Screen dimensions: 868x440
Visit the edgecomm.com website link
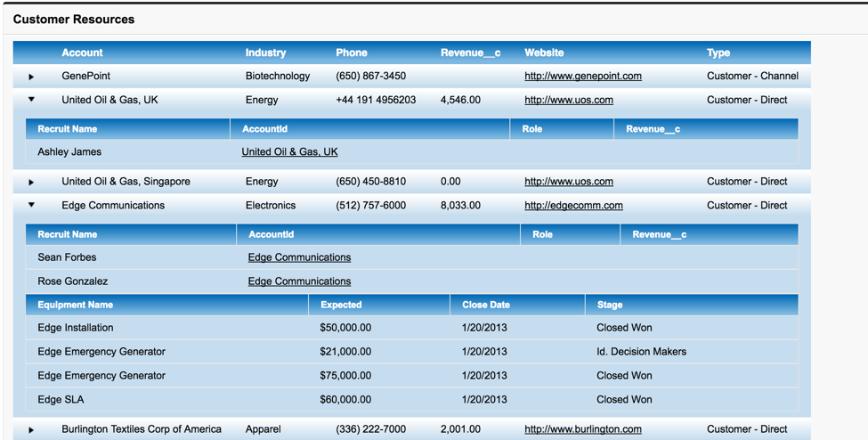573,205
